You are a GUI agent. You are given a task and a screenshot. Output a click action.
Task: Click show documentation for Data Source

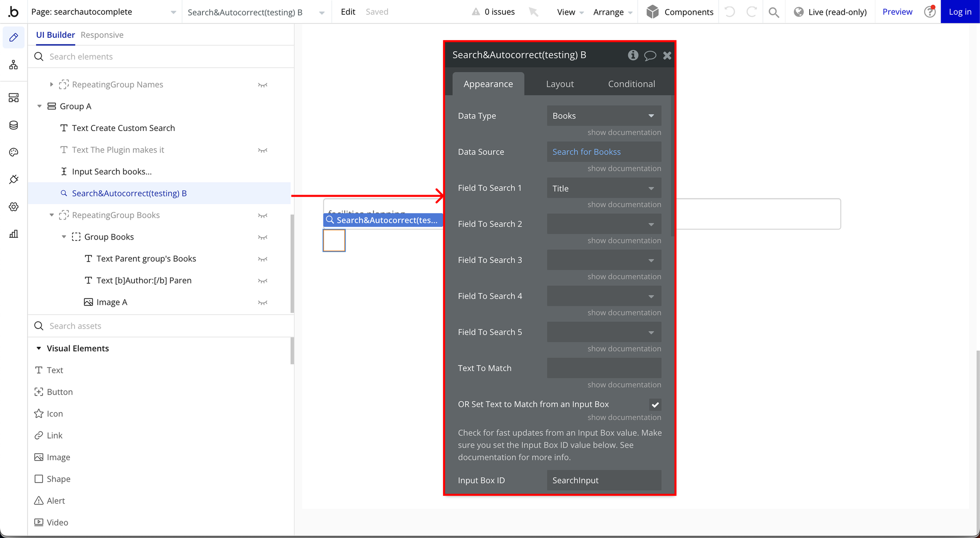click(624, 168)
